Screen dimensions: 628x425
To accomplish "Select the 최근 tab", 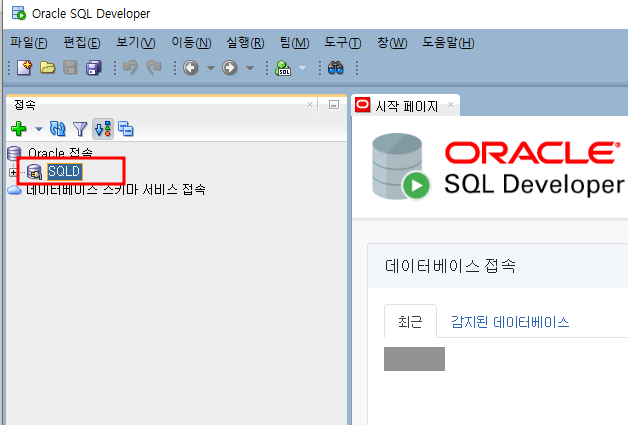I will [x=410, y=321].
